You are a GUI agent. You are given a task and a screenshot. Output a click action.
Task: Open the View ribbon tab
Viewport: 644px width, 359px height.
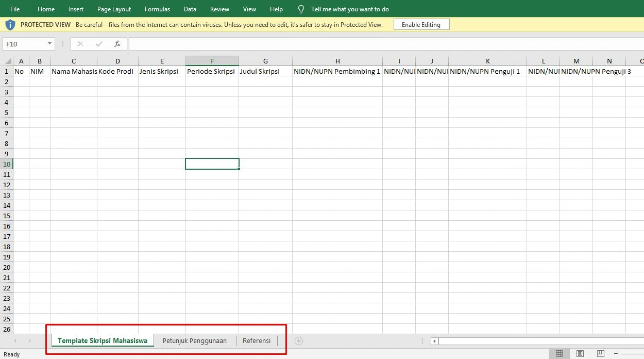[249, 9]
